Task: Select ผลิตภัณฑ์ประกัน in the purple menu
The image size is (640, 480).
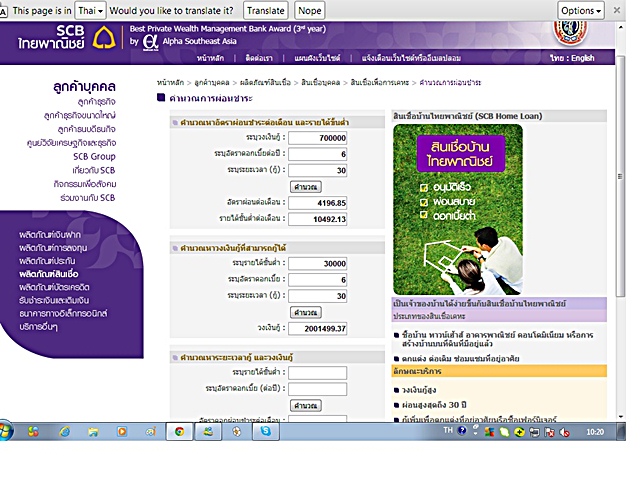Action: [47, 261]
